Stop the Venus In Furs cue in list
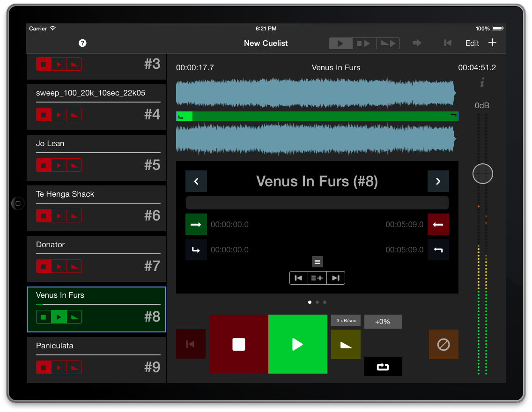This screenshot has width=532, height=412. click(44, 317)
